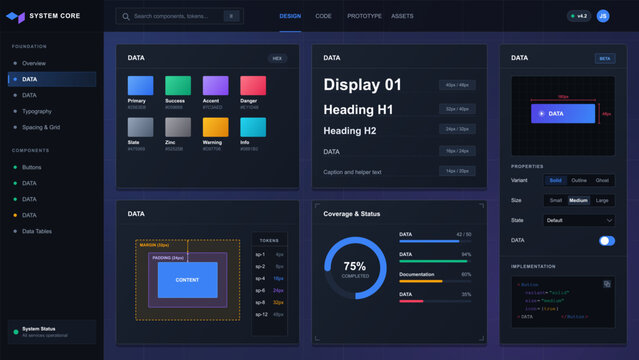639x360 pixels.
Task: Open Buttons under Components
Action: (52, 167)
